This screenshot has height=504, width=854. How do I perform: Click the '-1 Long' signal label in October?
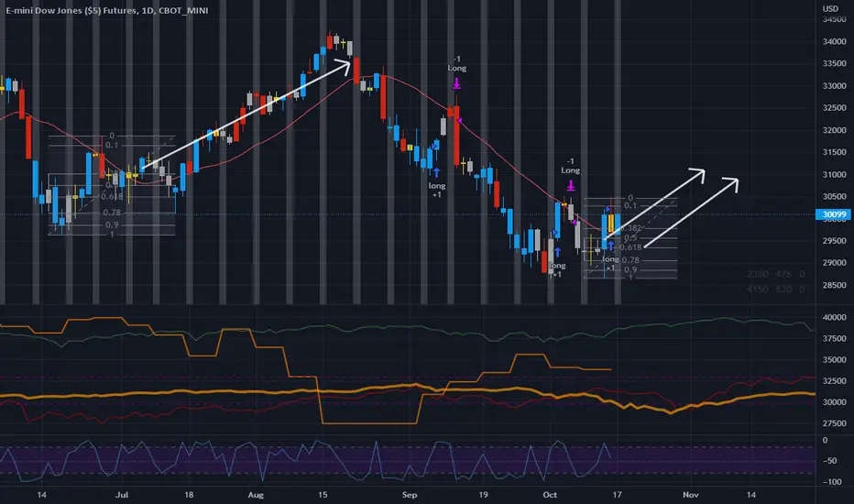pyautogui.click(x=570, y=166)
